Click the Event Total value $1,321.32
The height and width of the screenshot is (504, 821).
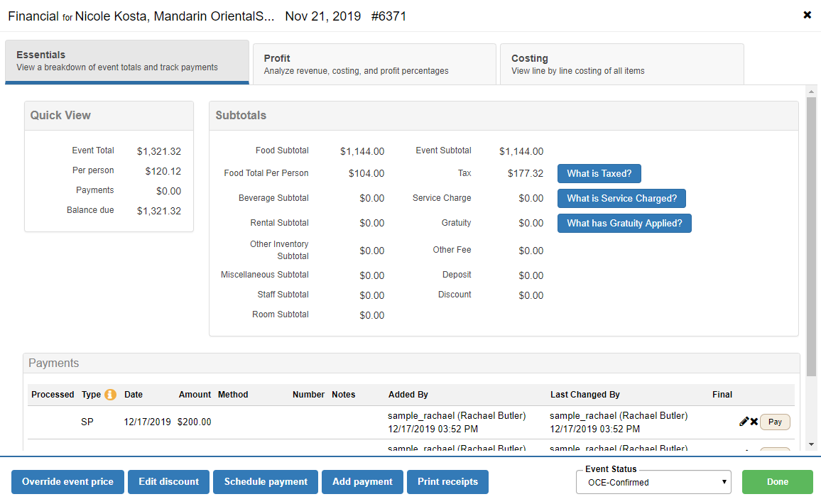coord(159,151)
